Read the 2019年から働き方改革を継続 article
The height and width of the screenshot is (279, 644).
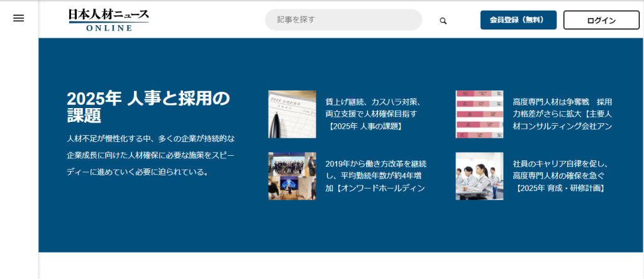[x=376, y=163]
